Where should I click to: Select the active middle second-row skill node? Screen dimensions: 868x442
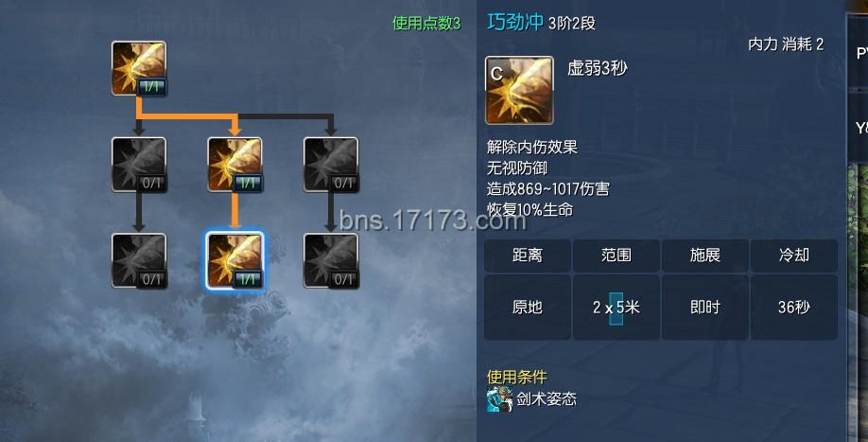234,165
